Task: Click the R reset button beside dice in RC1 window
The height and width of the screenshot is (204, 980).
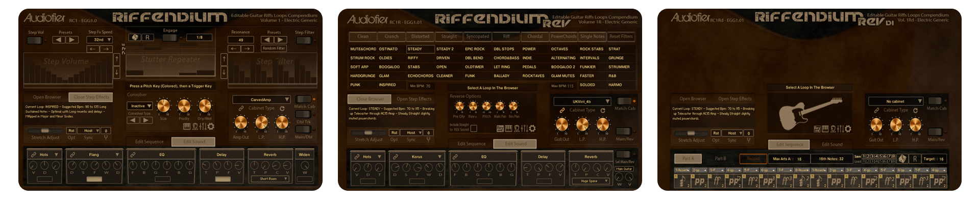Action: click(x=148, y=37)
